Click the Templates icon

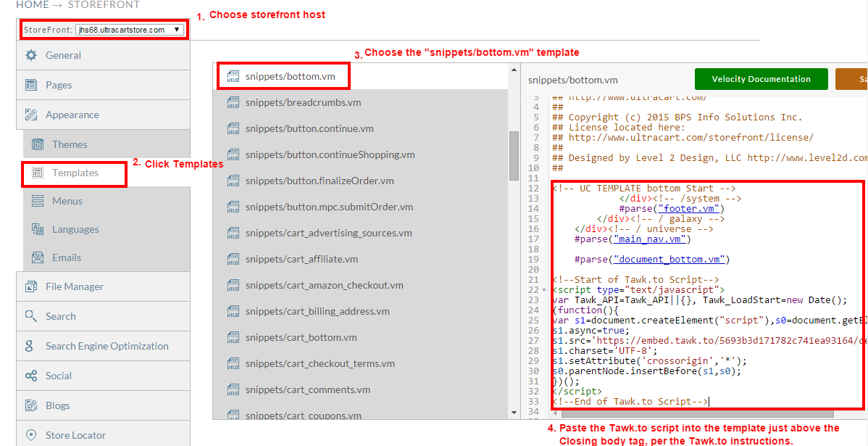coord(38,173)
